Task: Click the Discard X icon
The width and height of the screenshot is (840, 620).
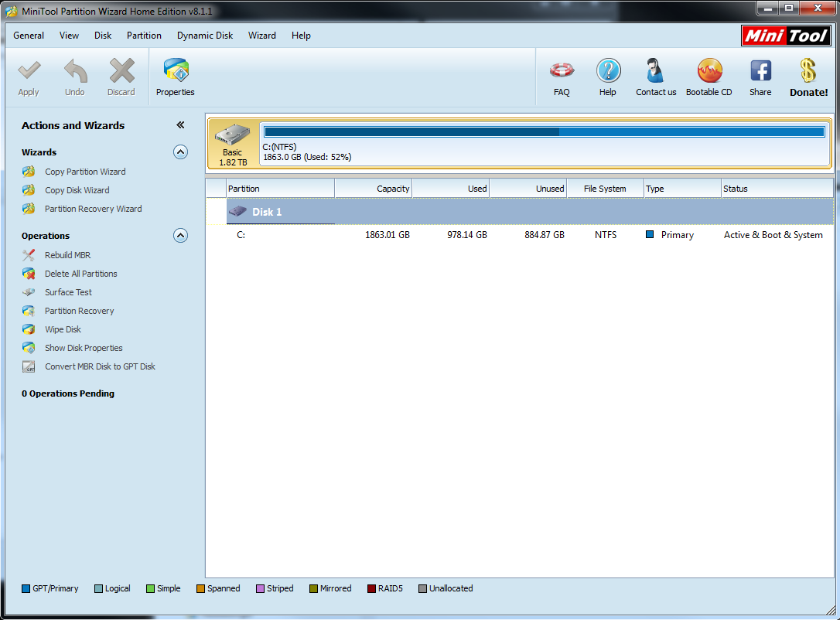Action: [x=121, y=70]
